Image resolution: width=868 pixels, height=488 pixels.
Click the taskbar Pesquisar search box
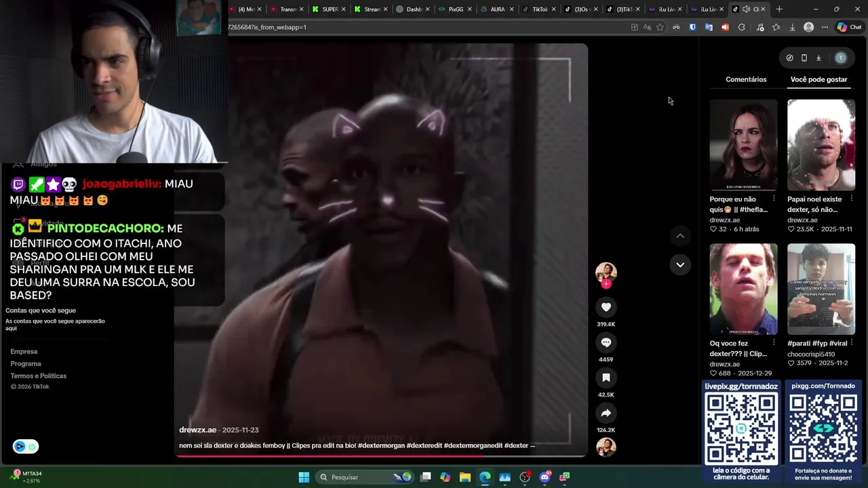point(366,477)
